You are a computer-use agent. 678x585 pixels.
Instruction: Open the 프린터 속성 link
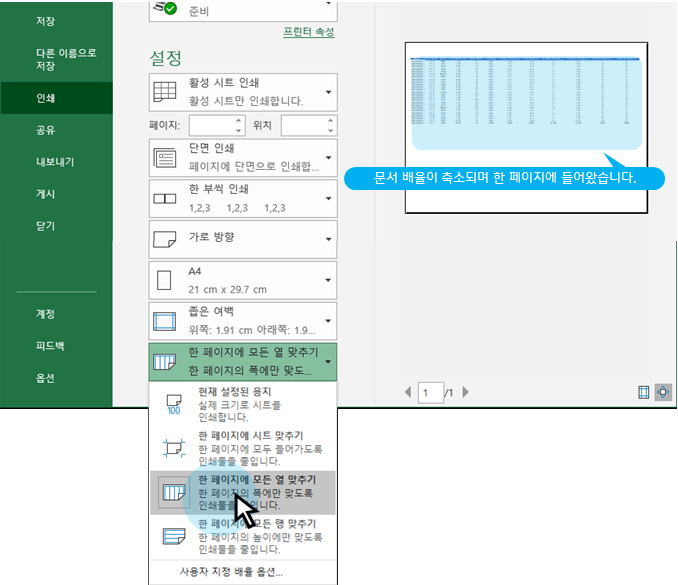pyautogui.click(x=309, y=32)
